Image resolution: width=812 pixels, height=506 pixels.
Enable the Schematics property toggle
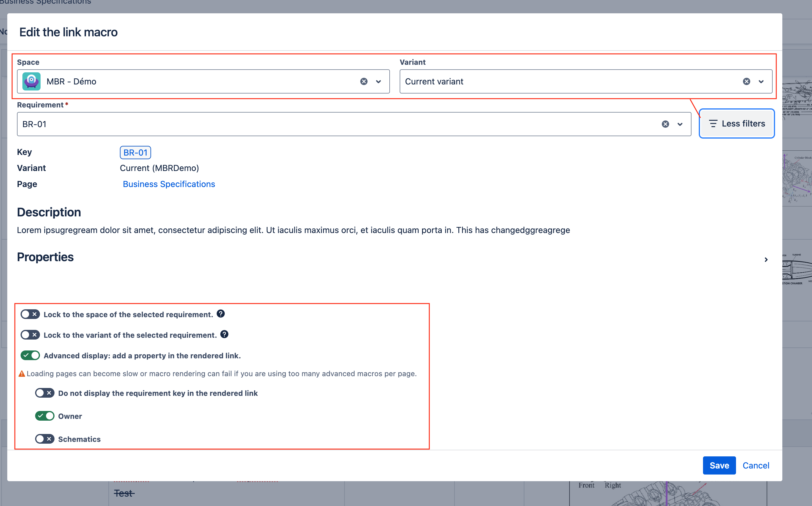(45, 439)
